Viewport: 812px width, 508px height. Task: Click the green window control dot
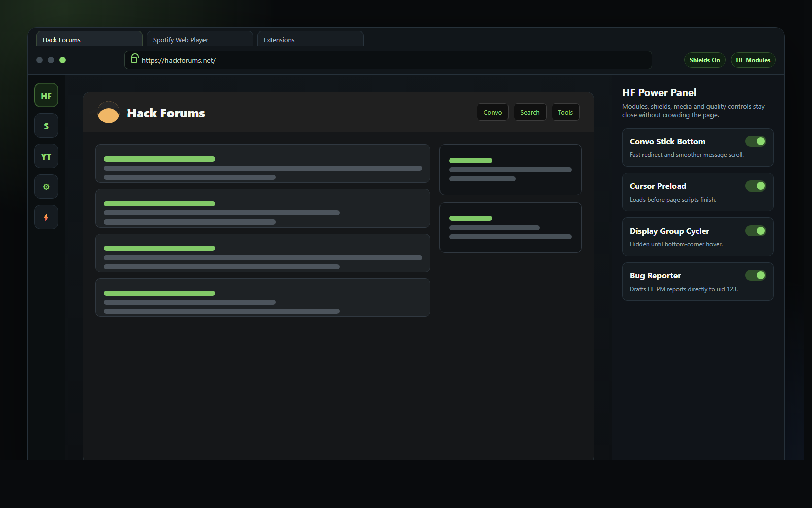point(62,60)
